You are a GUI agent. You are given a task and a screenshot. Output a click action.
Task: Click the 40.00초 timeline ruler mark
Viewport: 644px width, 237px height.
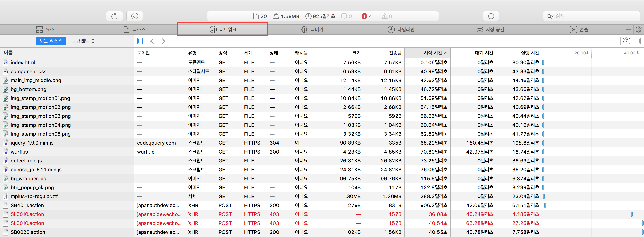coord(631,53)
